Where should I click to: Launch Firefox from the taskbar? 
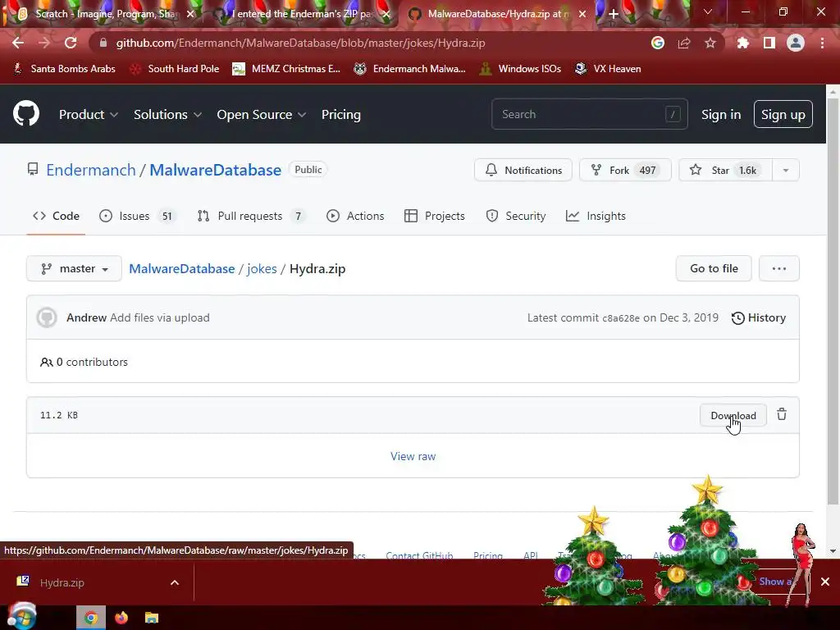(121, 619)
